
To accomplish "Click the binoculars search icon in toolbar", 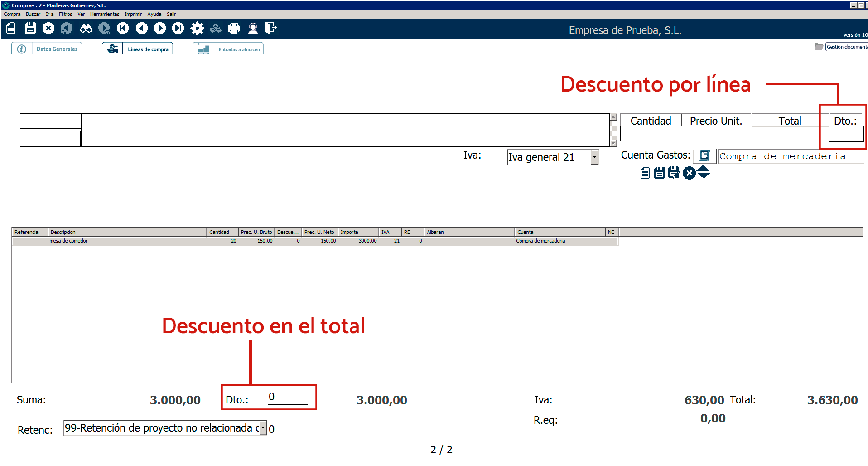I will pos(86,29).
